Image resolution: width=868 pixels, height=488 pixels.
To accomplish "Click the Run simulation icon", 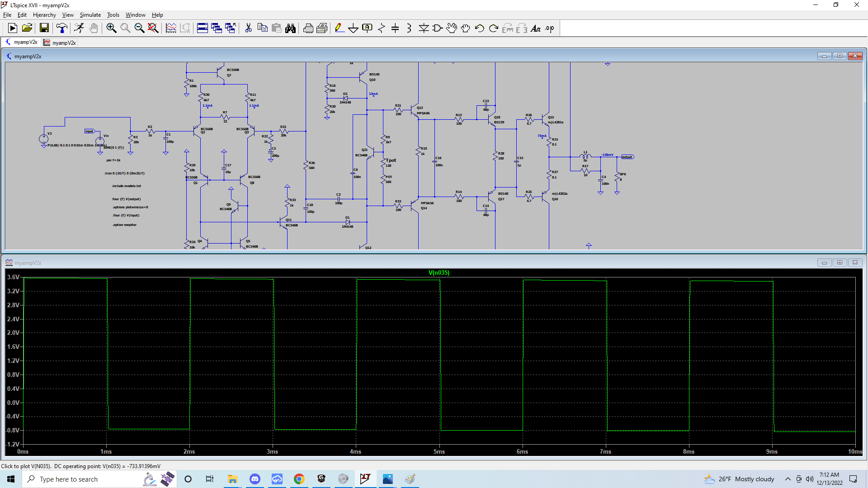I will click(13, 28).
